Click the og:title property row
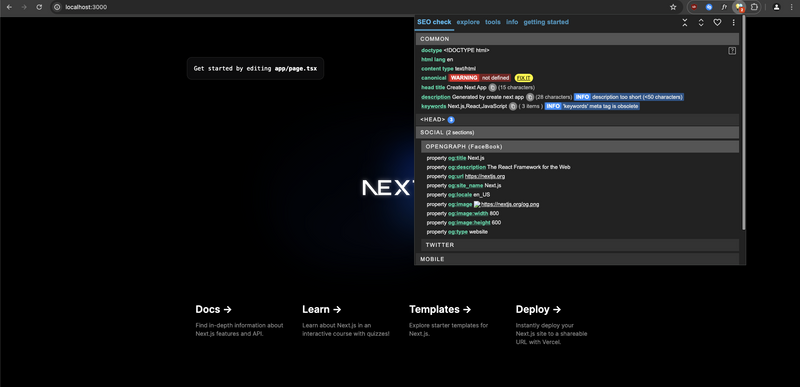The width and height of the screenshot is (800, 387). [456, 158]
